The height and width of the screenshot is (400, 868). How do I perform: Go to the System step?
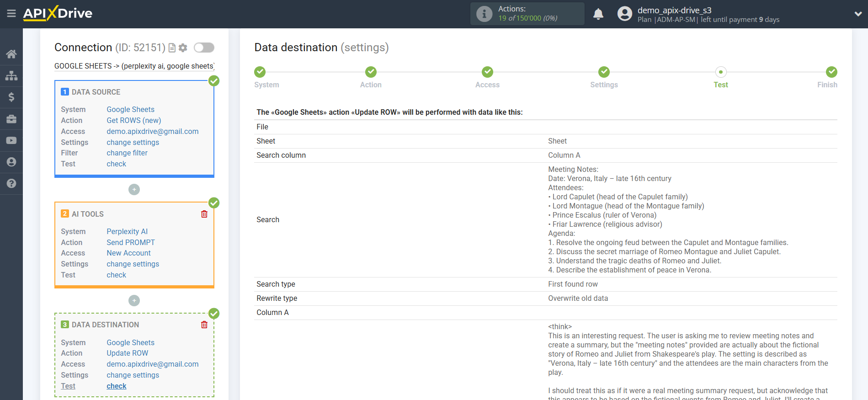click(260, 72)
